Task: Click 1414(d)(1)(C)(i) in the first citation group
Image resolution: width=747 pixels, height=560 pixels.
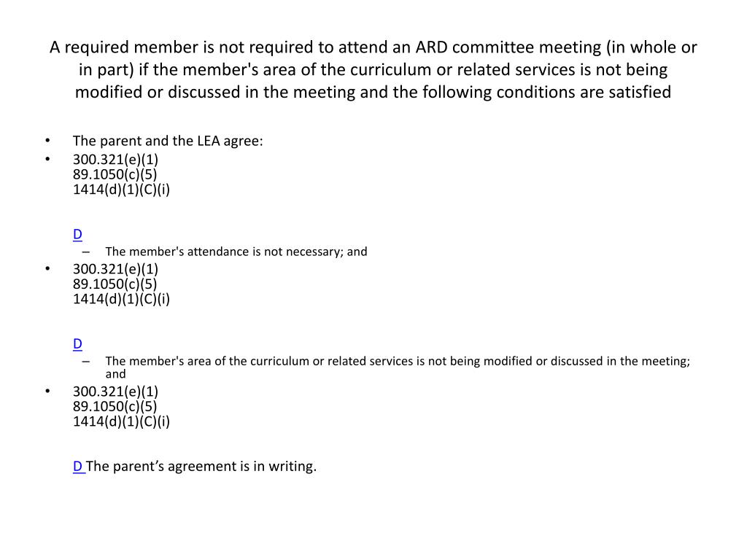Action: pyautogui.click(x=121, y=190)
